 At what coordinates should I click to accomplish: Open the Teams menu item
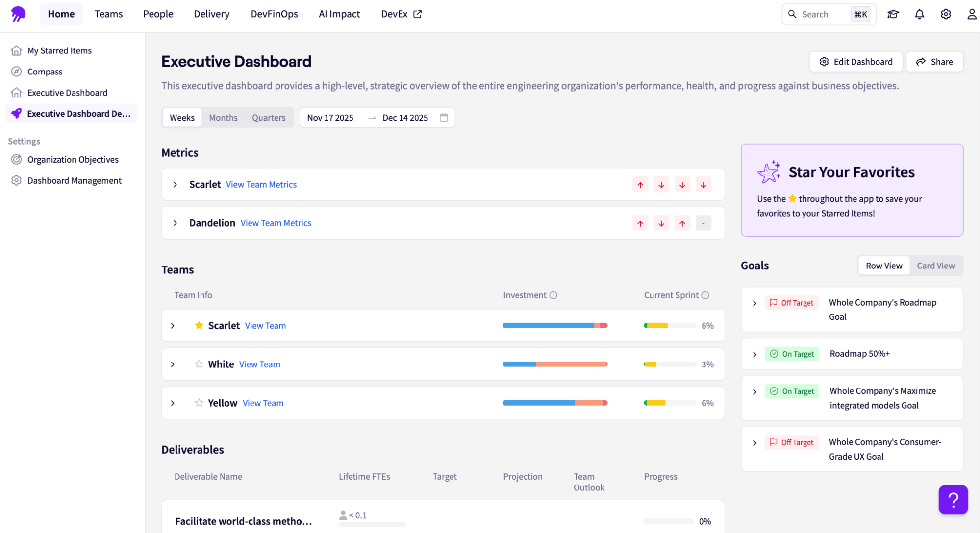pyautogui.click(x=108, y=14)
